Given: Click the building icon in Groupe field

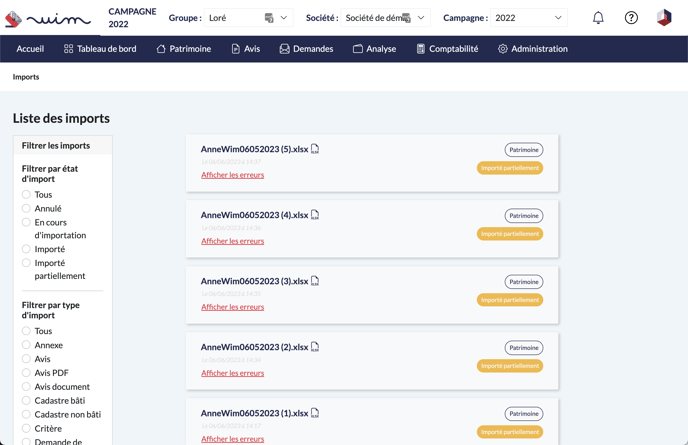Looking at the screenshot, I should pos(269,18).
